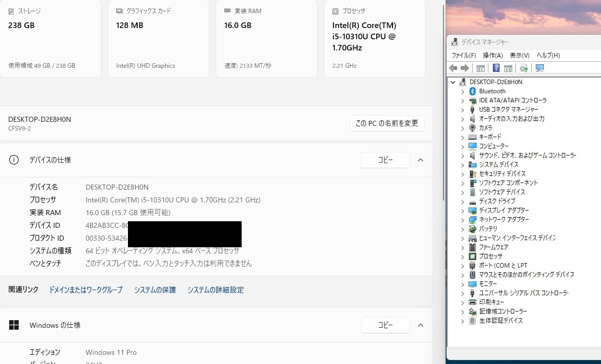
Task: Select ユニバーサル シリアル バス コントローラー item
Action: (524, 293)
